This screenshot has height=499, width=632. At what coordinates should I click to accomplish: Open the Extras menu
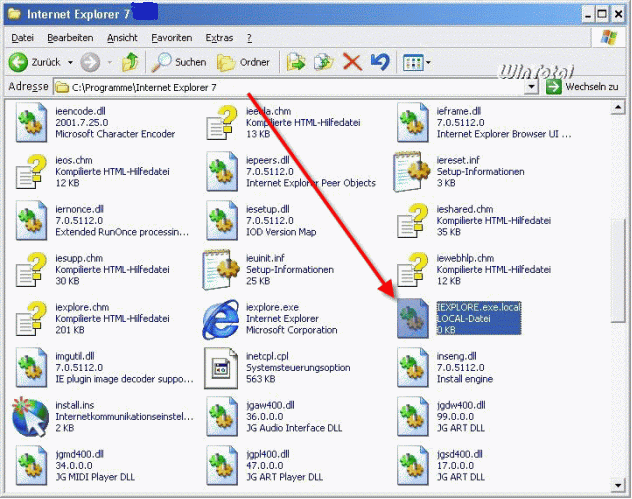coord(219,38)
